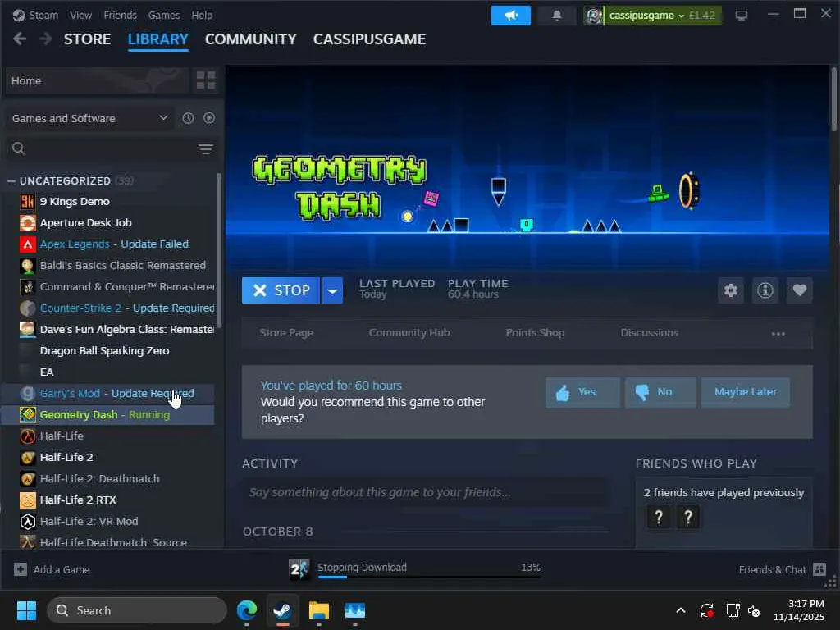Open the Games menu
Image resolution: width=840 pixels, height=630 pixels.
[x=164, y=15]
